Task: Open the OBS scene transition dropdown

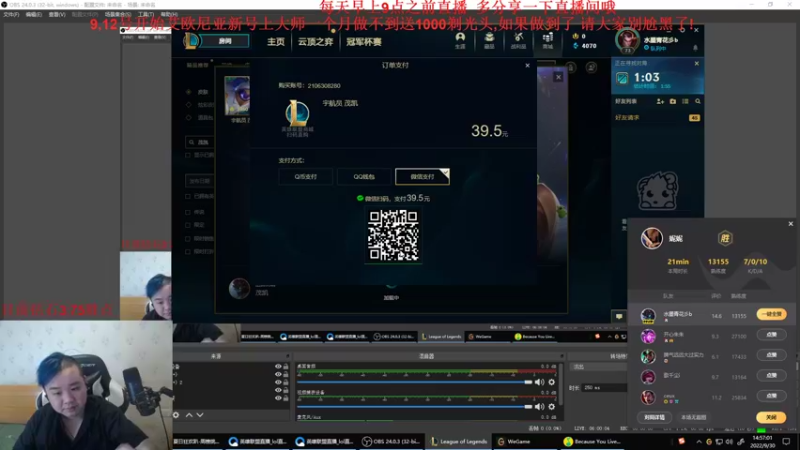Action: tap(598, 367)
